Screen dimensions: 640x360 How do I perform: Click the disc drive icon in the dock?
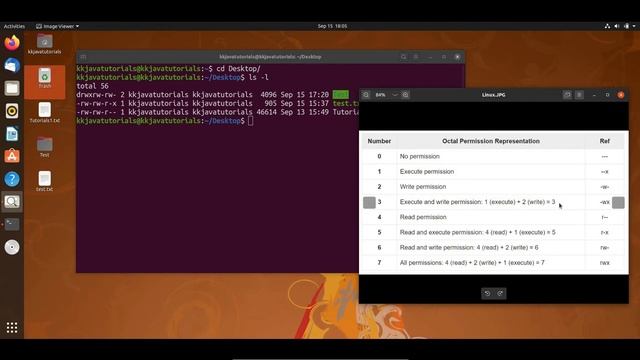click(x=12, y=247)
